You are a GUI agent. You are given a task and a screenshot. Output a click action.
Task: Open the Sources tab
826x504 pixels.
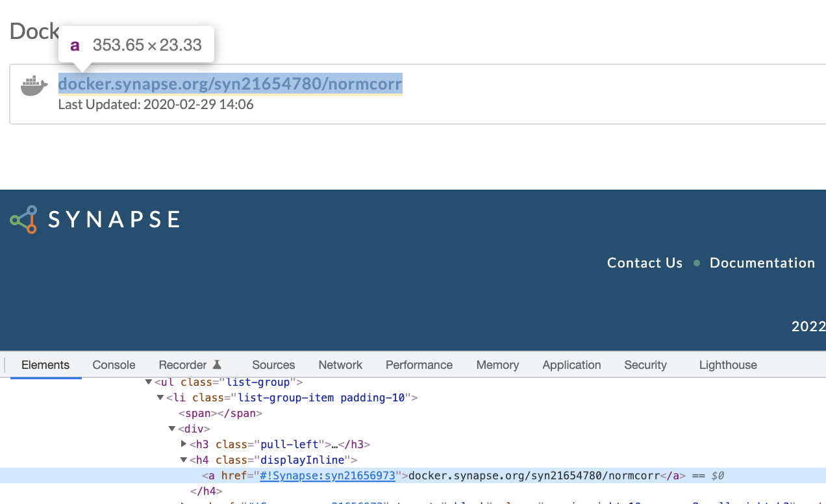pyautogui.click(x=273, y=365)
